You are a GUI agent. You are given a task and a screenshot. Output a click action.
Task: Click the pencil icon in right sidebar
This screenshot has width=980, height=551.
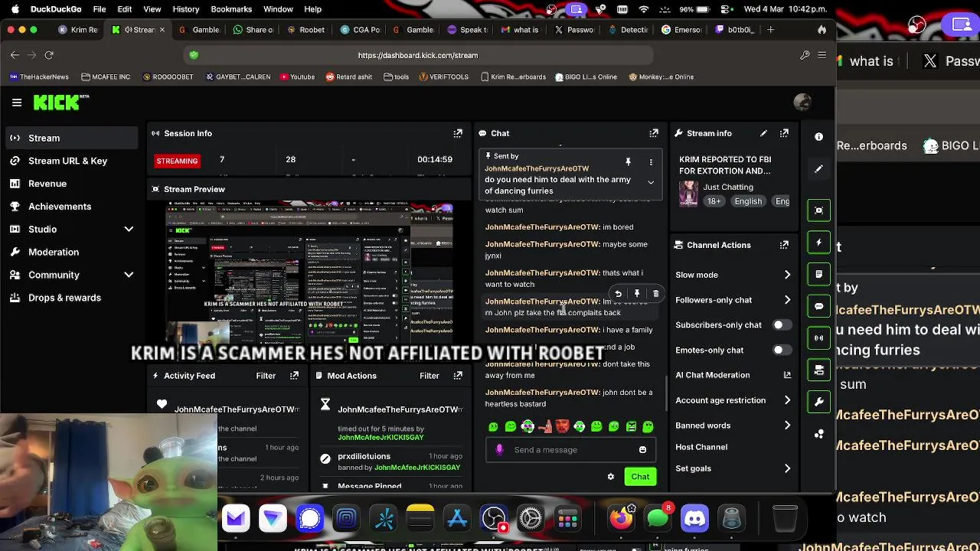point(818,169)
